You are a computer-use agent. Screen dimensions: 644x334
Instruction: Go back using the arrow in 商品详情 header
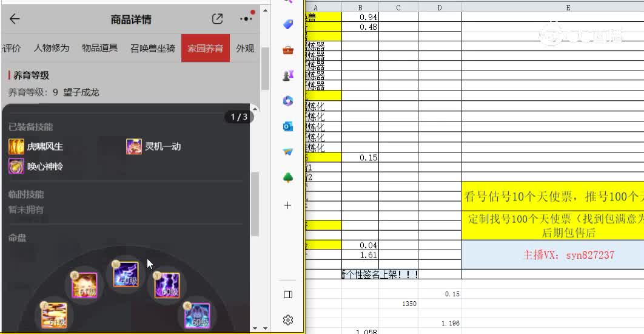click(15, 19)
